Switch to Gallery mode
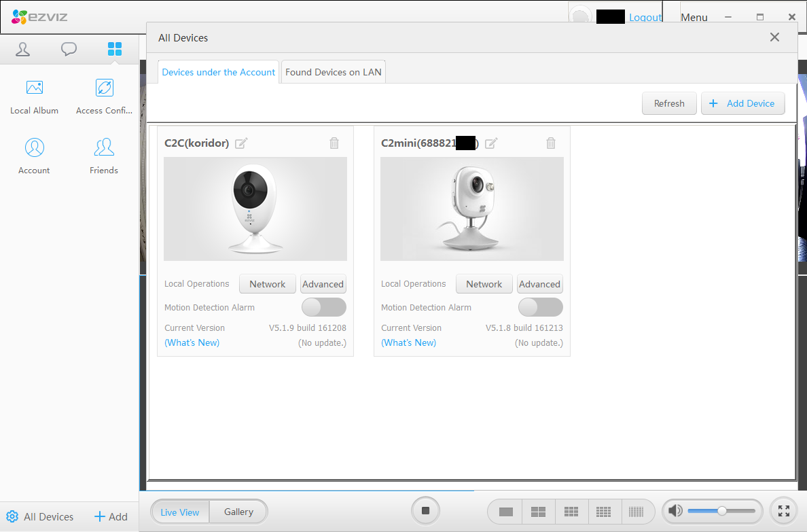Image resolution: width=807 pixels, height=532 pixels. (x=238, y=512)
